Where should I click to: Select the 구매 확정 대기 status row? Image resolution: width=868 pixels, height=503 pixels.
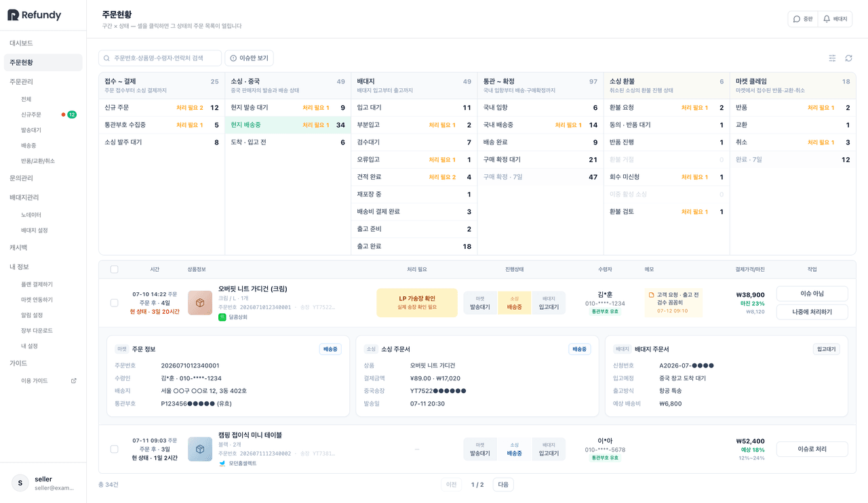(x=540, y=159)
